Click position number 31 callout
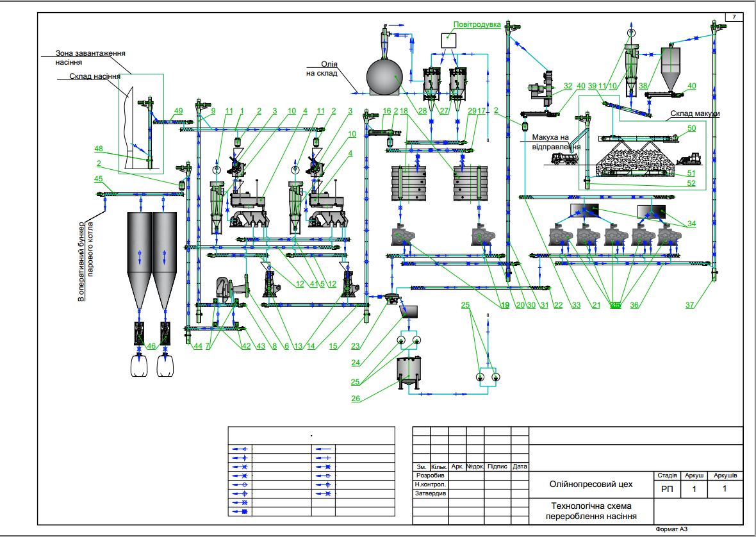This screenshot has height=537, width=756. pos(545,304)
